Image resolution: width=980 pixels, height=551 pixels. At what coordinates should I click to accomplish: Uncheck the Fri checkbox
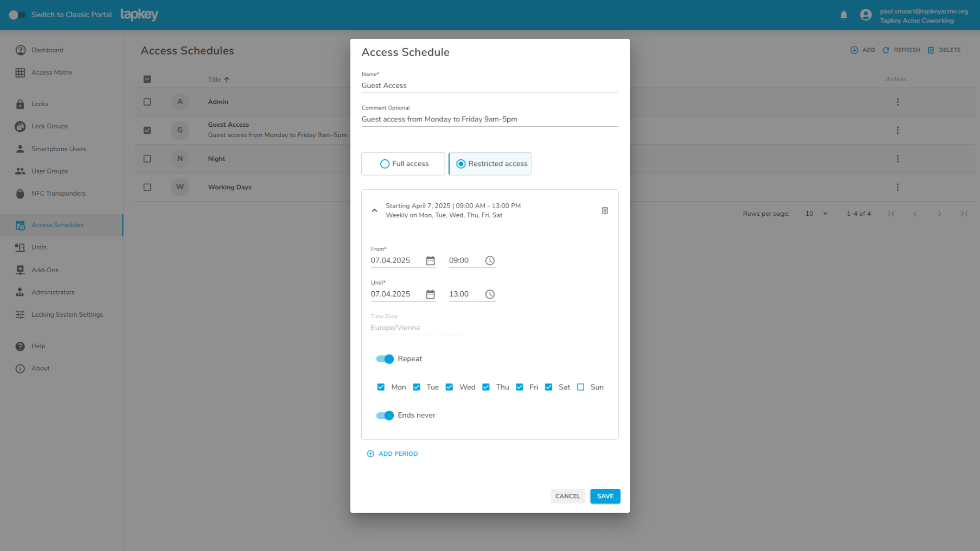pos(520,387)
